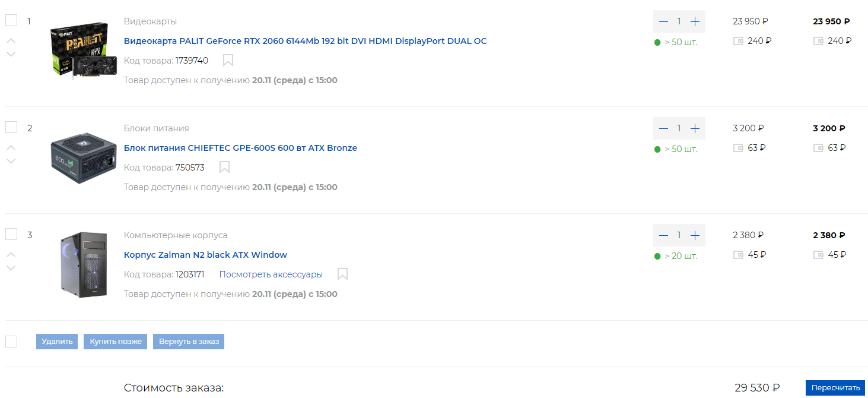The height and width of the screenshot is (398, 868).
Task: Select checkbox for item 1 video card
Action: [11, 20]
